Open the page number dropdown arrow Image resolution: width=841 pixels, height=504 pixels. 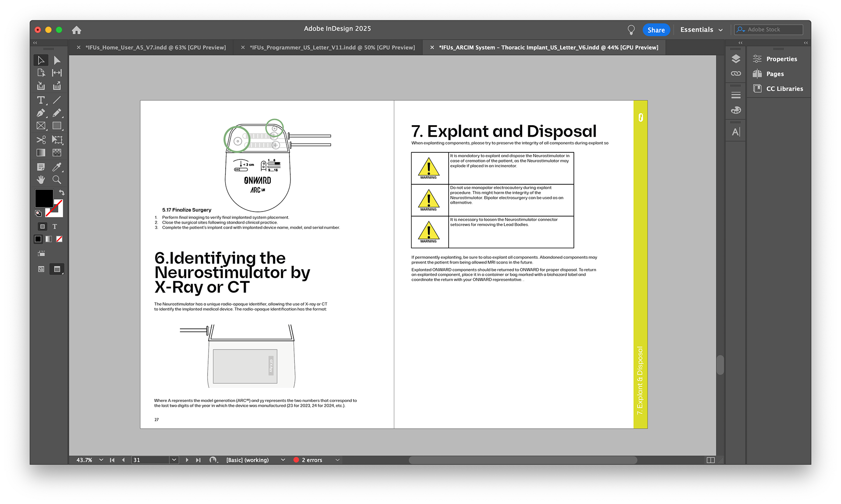[174, 460]
